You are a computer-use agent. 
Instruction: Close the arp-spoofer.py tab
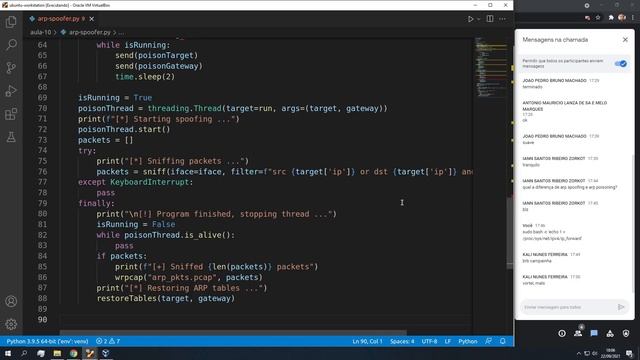(x=92, y=19)
